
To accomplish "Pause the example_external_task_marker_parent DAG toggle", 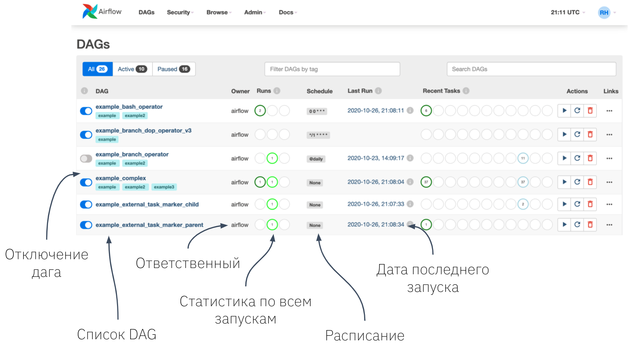I will (86, 225).
